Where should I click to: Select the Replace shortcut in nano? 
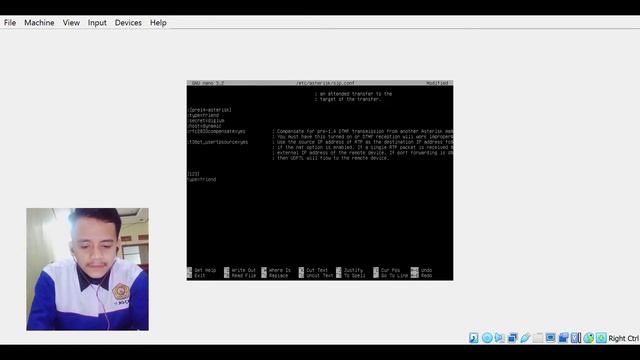(x=275, y=276)
